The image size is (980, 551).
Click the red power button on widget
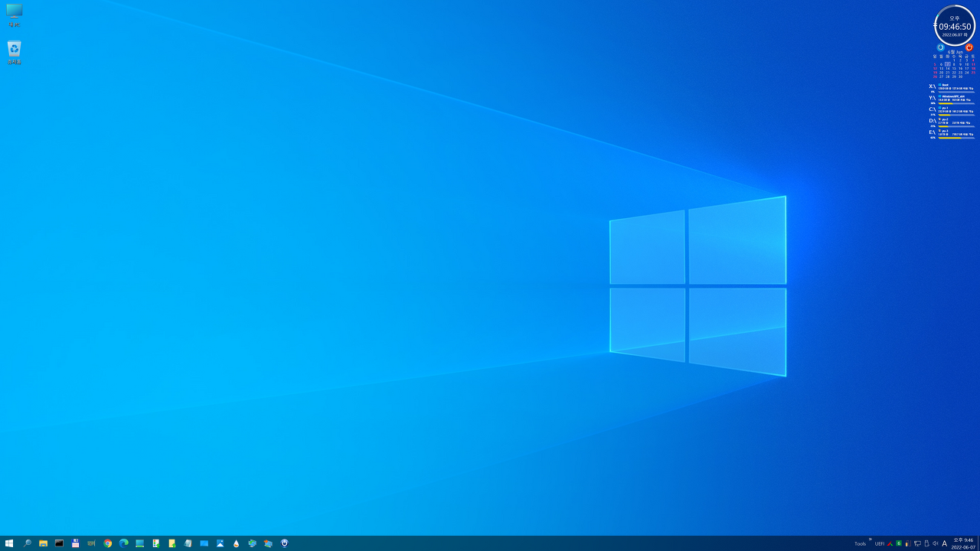coord(969,47)
